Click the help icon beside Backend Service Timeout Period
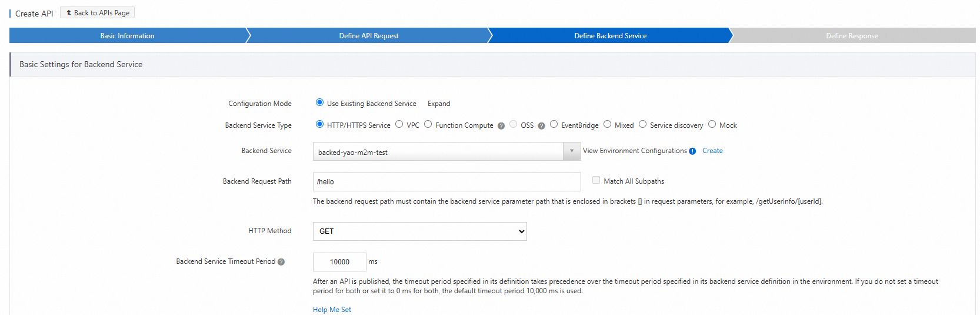This screenshot has height=315, width=980. click(x=281, y=262)
